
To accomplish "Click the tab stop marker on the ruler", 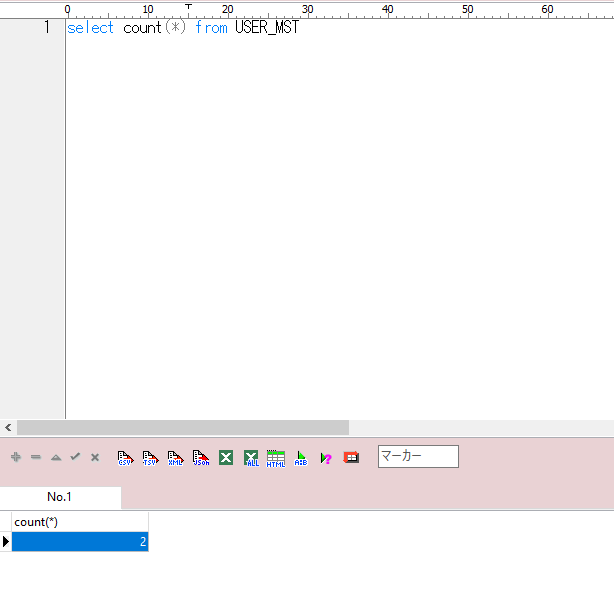I will point(188,7).
